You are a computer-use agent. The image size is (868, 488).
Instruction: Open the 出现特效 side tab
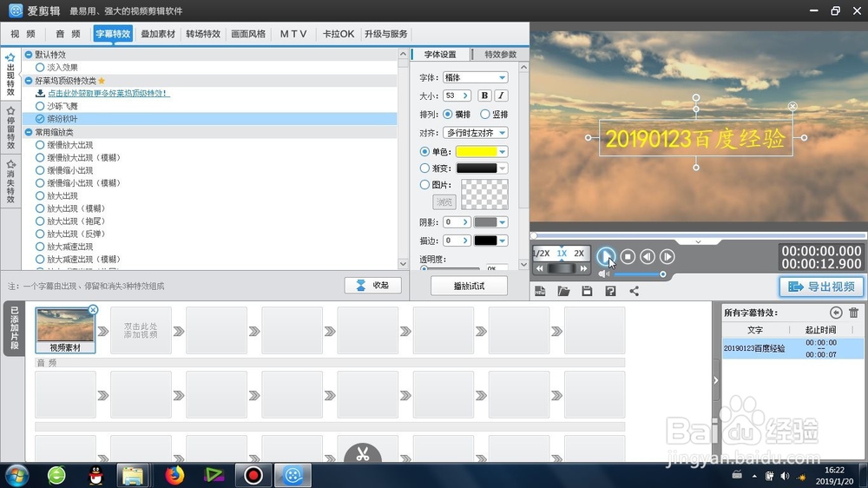10,75
